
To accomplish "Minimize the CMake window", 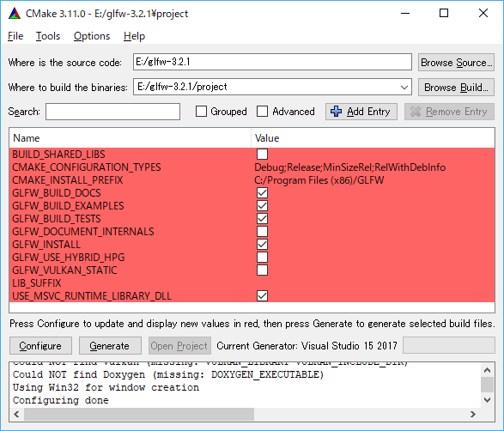I will click(x=405, y=13).
